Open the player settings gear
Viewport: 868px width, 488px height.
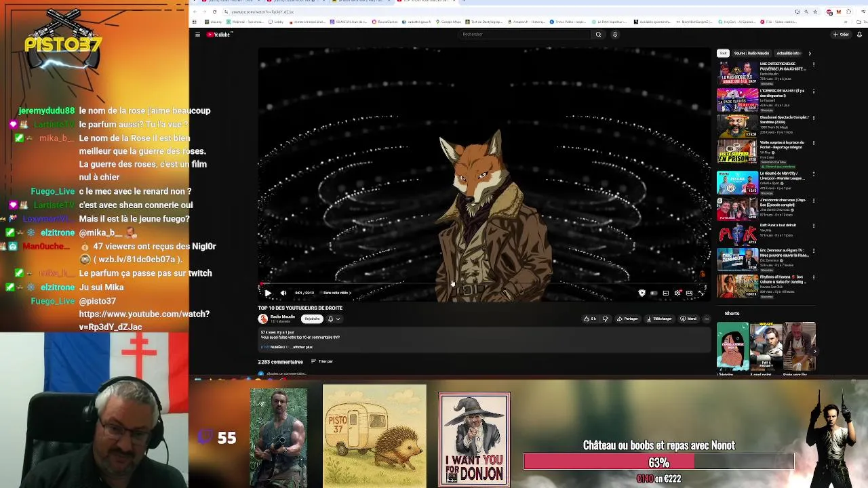677,293
